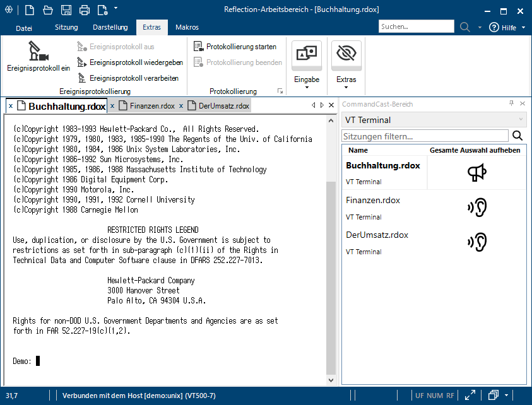Expand the search options dropdown arrow
Screen dimensions: 532x405
click(480, 28)
